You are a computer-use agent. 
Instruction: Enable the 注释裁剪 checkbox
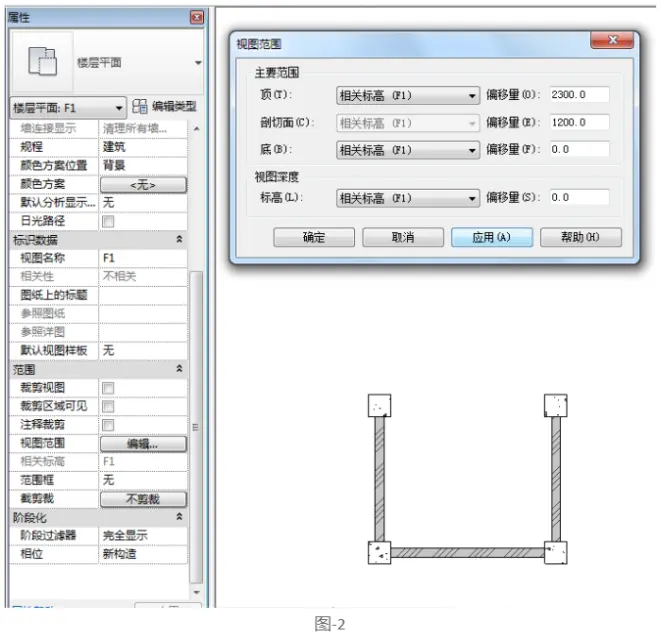108,425
